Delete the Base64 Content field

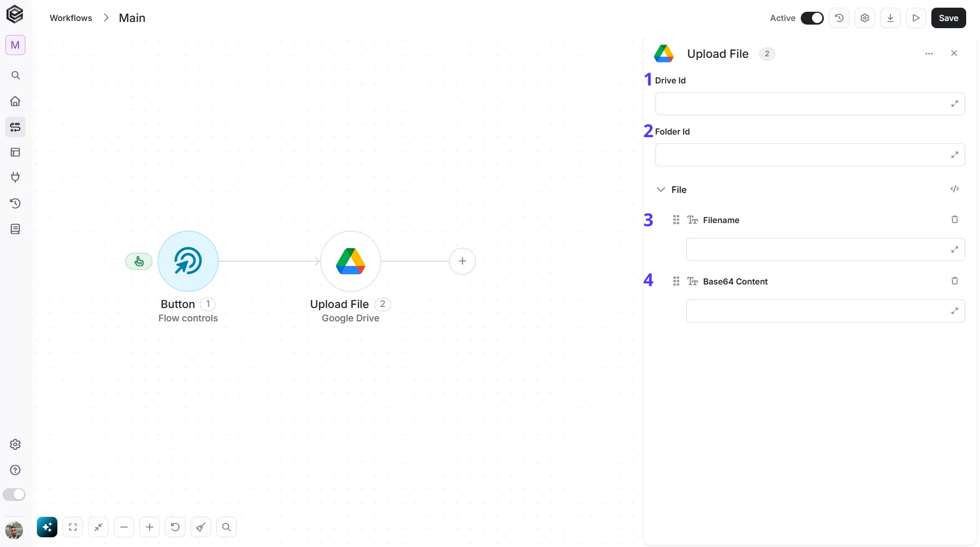tap(954, 281)
